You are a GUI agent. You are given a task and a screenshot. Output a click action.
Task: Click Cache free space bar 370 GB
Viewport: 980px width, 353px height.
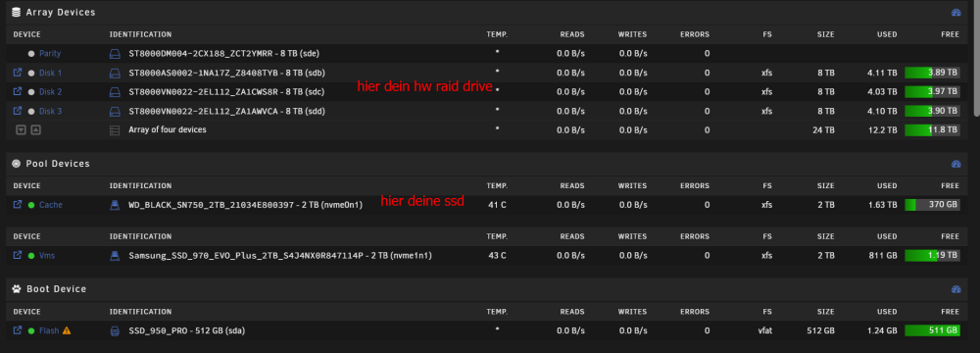coord(933,205)
